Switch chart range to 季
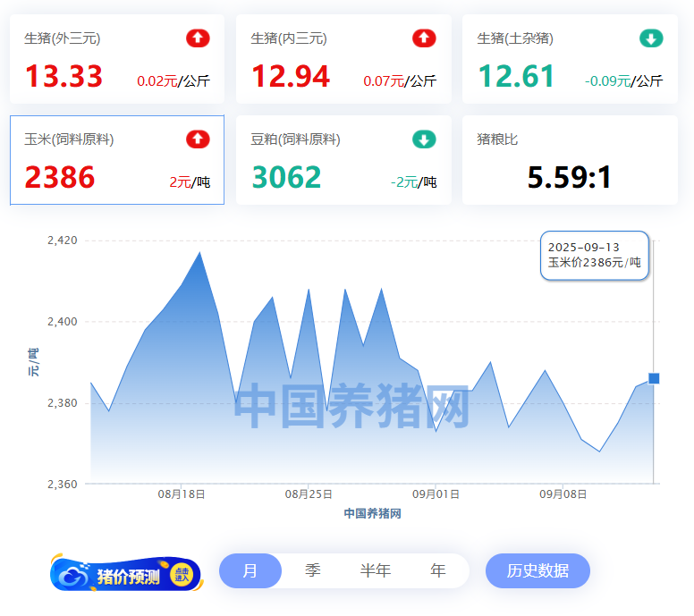Viewport: 694px width, 616px height. pyautogui.click(x=313, y=571)
